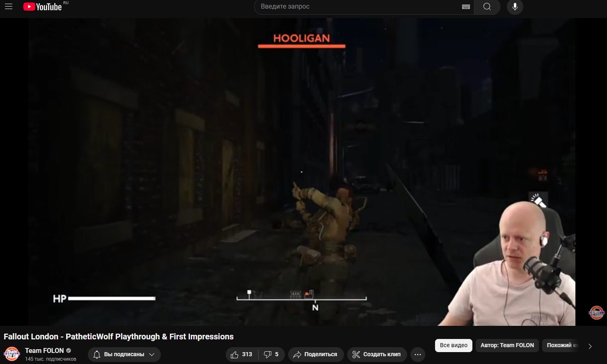Select the "Автор: Team FOLON" chip
The height and width of the screenshot is (364, 607).
[507, 346]
